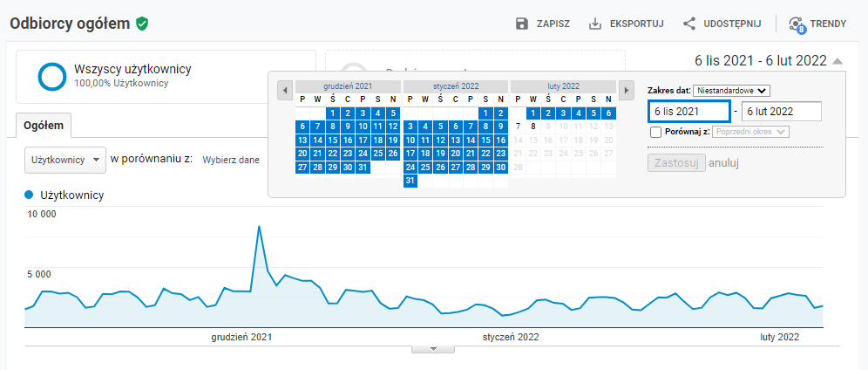
Task: Tick the Porównaj z checkbox
Action: point(655,132)
